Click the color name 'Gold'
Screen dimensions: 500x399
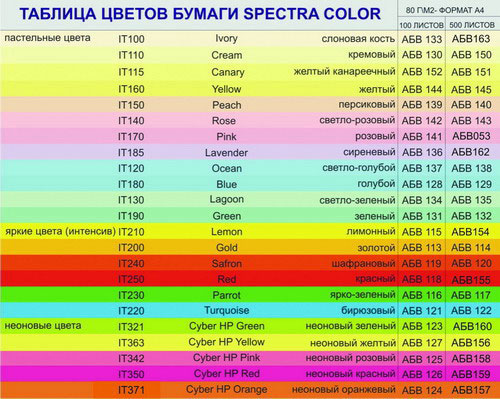click(227, 248)
